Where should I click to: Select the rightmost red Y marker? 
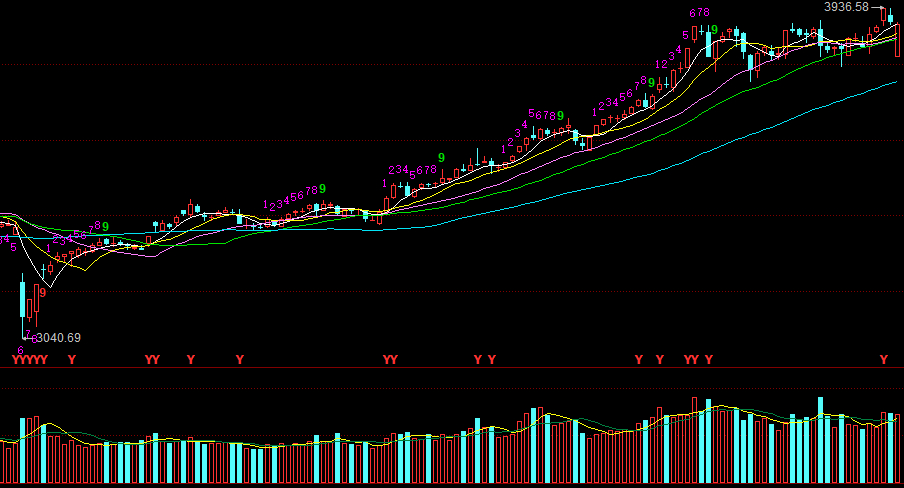coord(883,359)
